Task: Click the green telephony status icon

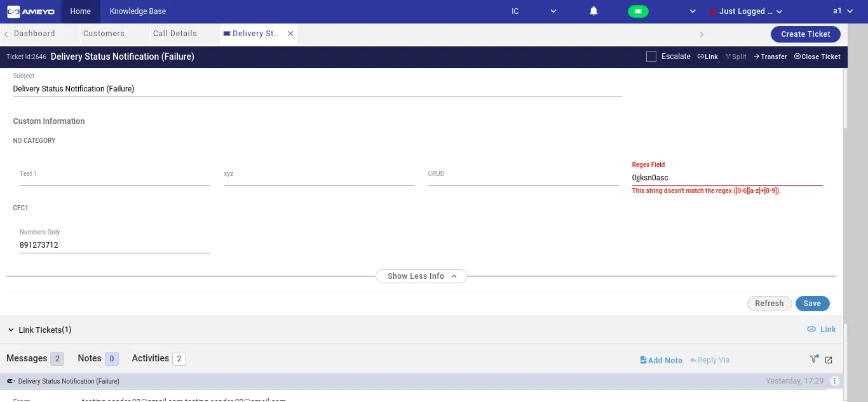Action: click(638, 11)
